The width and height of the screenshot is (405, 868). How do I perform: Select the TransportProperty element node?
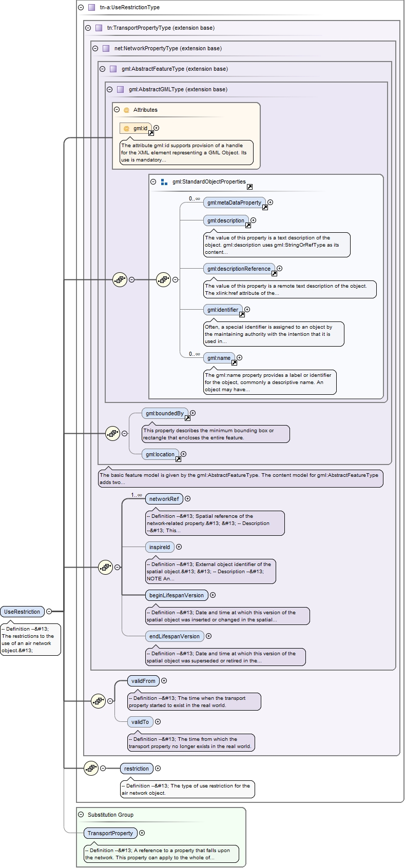coord(110,833)
